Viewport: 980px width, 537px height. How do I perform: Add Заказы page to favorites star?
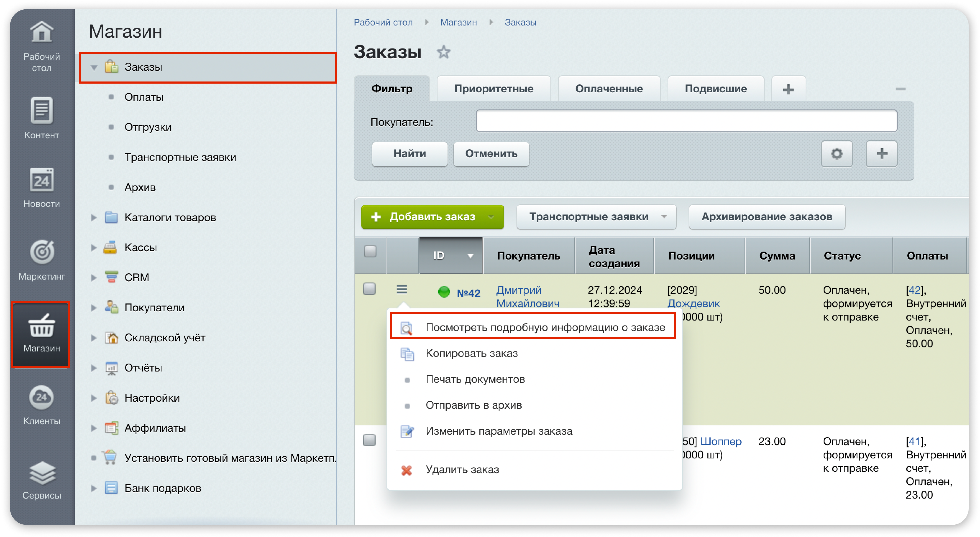click(x=443, y=52)
